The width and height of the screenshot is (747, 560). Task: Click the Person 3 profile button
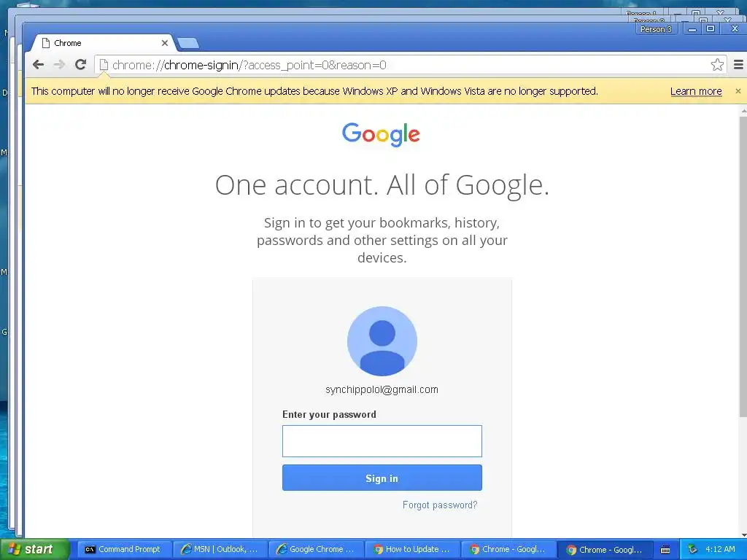[656, 29]
